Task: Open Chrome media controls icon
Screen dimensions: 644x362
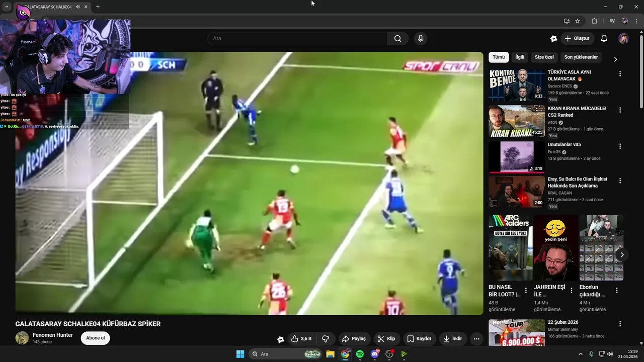Action: (x=612, y=21)
